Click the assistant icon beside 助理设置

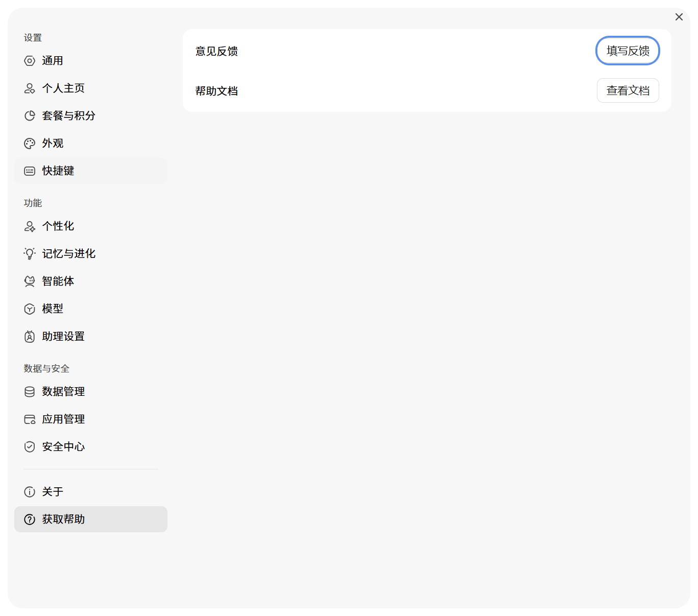(30, 337)
